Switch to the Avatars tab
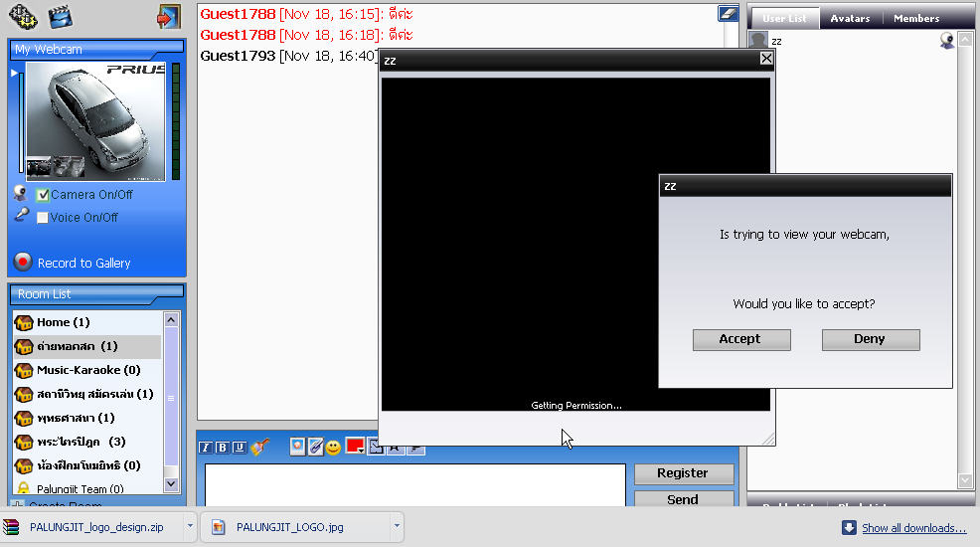980x547 pixels. tap(850, 18)
